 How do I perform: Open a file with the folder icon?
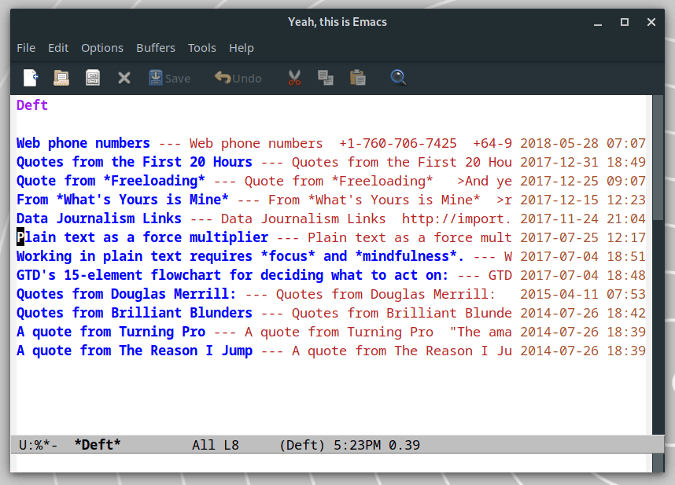(61, 78)
